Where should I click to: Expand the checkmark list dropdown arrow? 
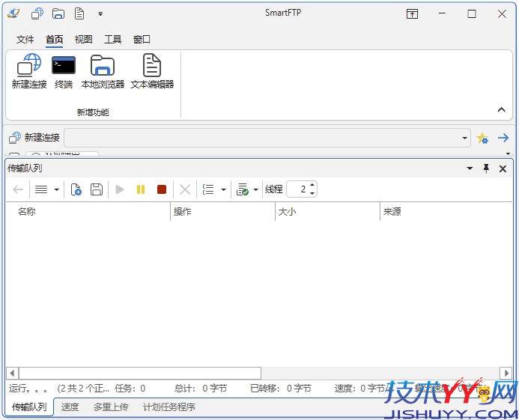click(x=255, y=189)
